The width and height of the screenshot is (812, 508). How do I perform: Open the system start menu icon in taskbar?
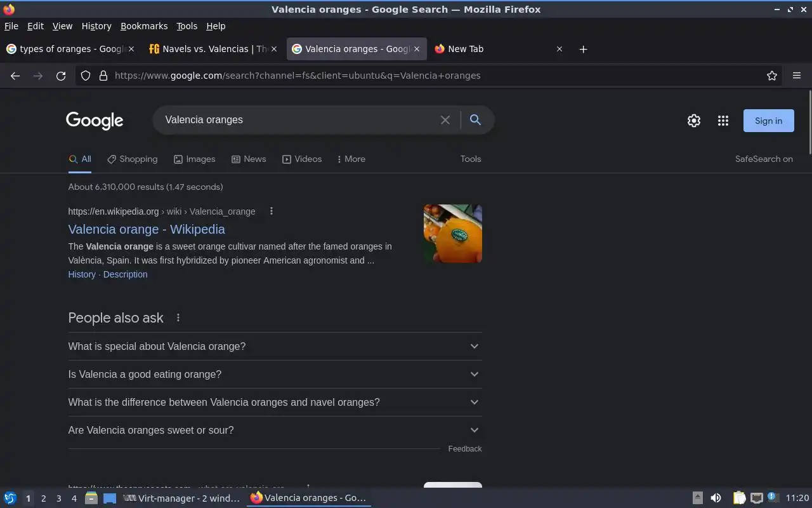pos(10,498)
